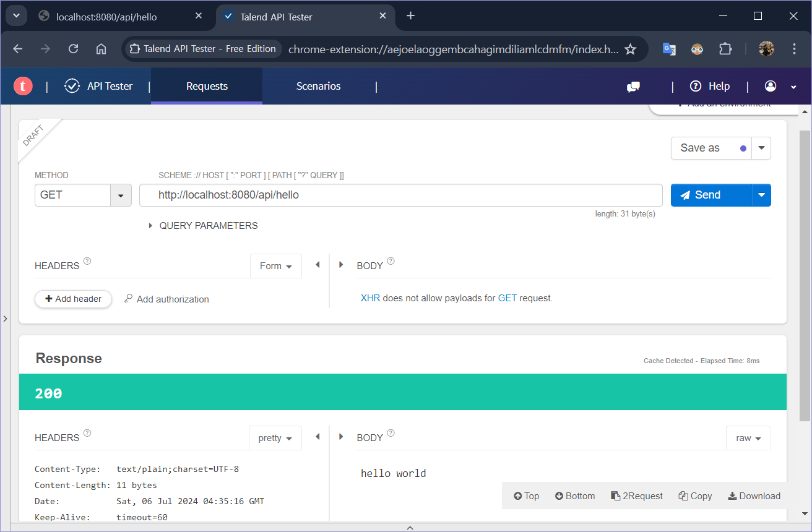Jump to Bottom of response
The width and height of the screenshot is (812, 532).
[x=575, y=496]
